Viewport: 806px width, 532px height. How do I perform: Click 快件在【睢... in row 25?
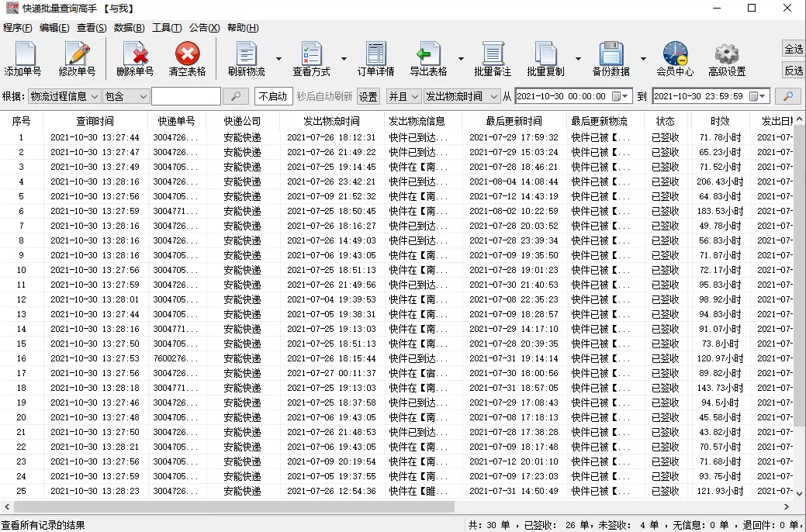pyautogui.click(x=418, y=491)
